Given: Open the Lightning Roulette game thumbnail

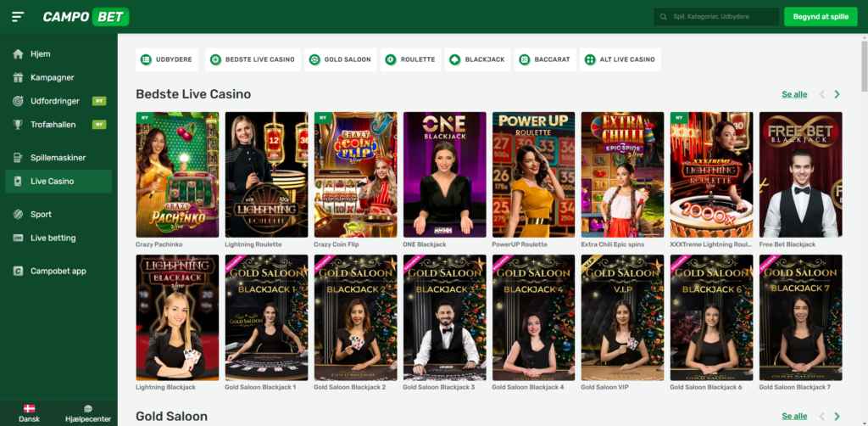Looking at the screenshot, I should coord(266,175).
